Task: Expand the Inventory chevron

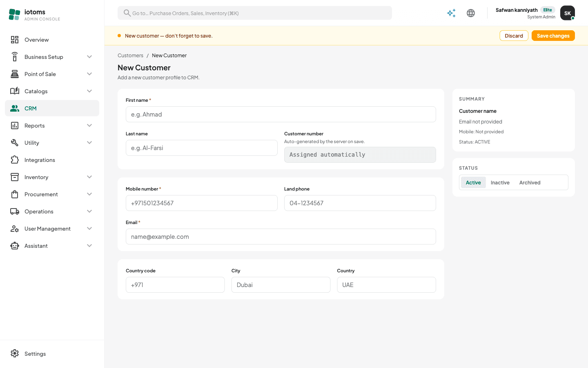Action: (89, 177)
